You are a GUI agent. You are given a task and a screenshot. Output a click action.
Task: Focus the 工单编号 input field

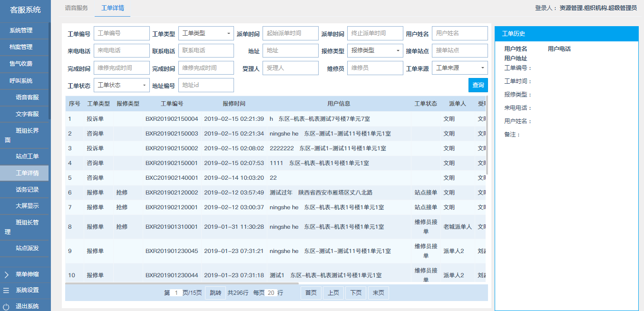pyautogui.click(x=122, y=33)
